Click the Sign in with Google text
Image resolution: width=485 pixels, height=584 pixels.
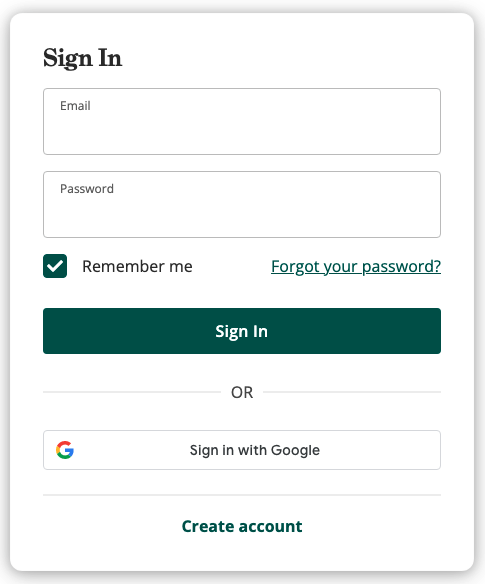point(255,450)
